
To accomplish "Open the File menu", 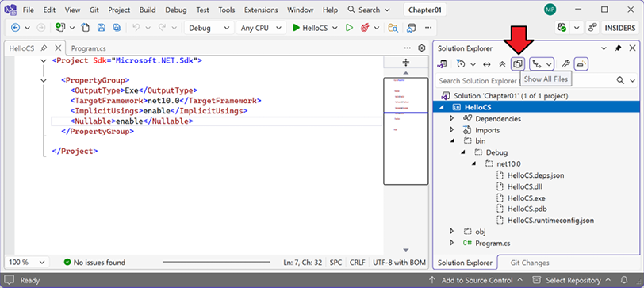I will click(x=29, y=10).
